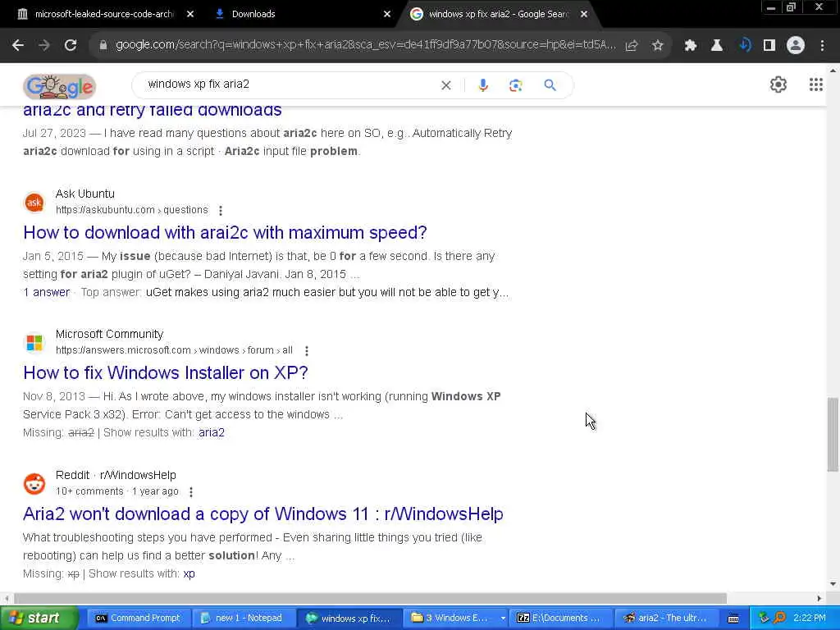Click the keyboard icon in the taskbar
Viewport: 840px width, 630px height.
coord(733,619)
